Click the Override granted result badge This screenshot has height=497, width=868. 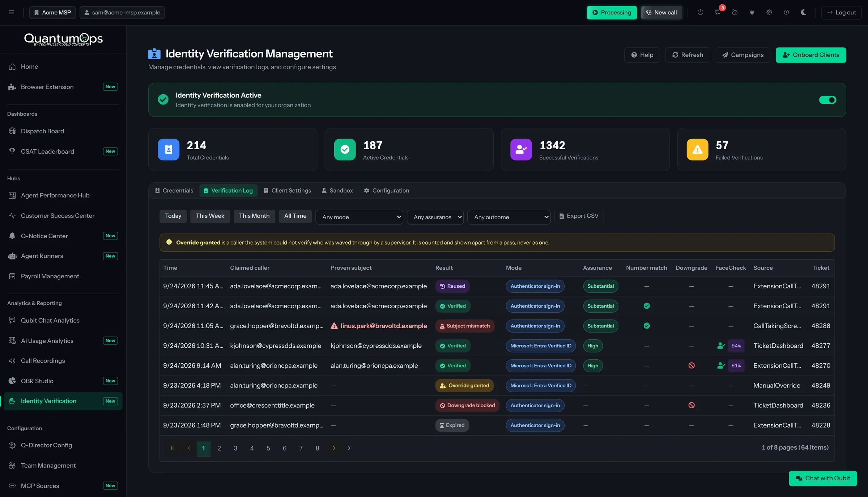click(464, 386)
